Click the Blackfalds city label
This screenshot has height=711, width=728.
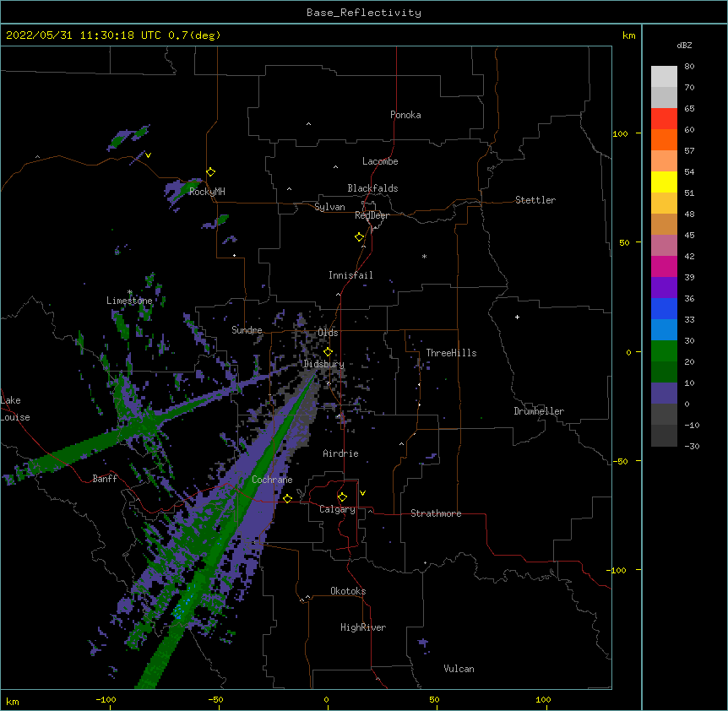372,188
